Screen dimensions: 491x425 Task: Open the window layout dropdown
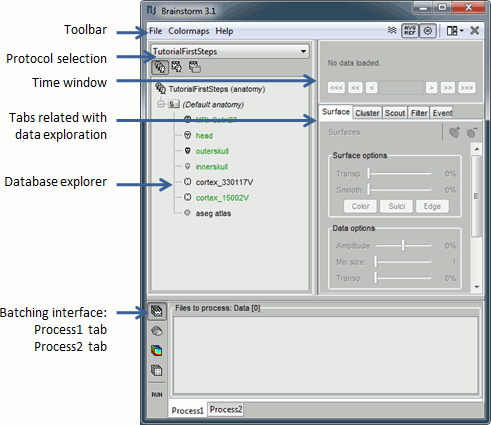click(455, 31)
